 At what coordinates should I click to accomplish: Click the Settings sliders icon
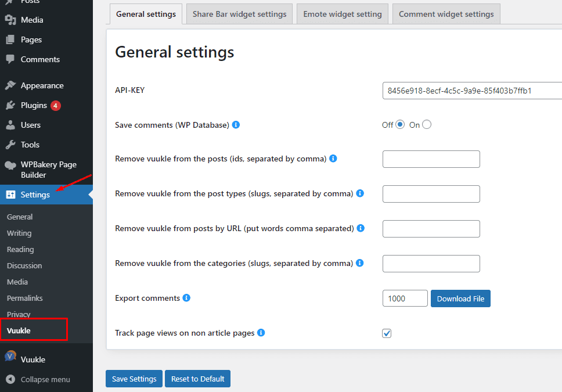[x=11, y=195]
